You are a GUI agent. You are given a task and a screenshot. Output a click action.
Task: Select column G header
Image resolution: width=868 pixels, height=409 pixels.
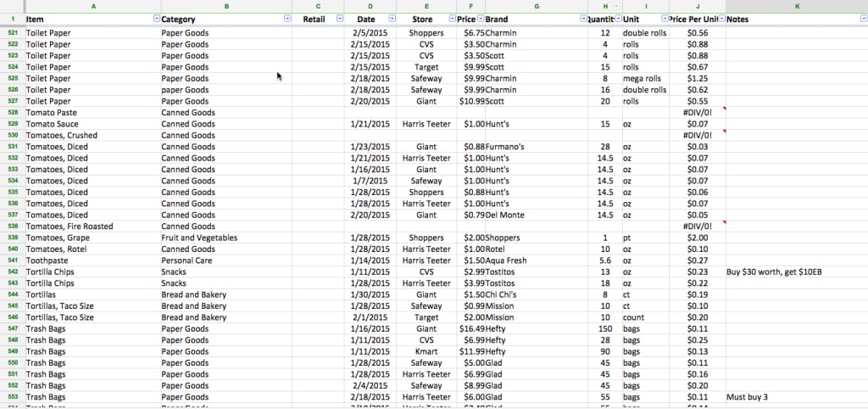[537, 6]
